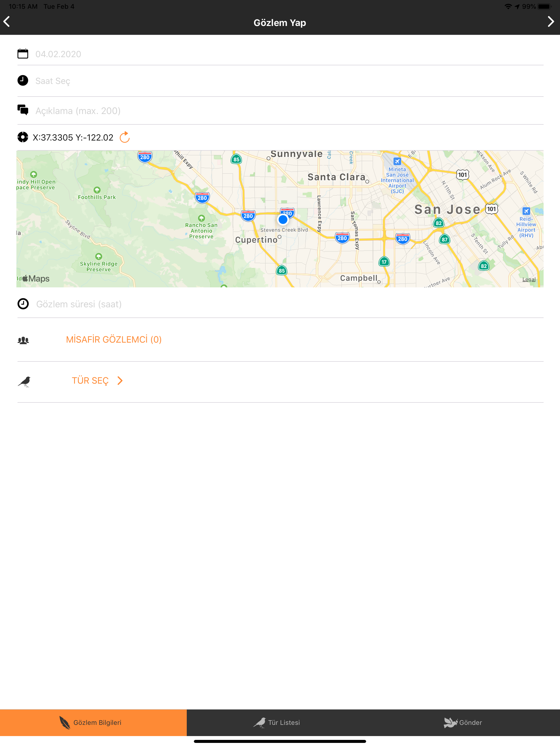Tap the Apple Maps logo
560x747 pixels.
tap(36, 279)
